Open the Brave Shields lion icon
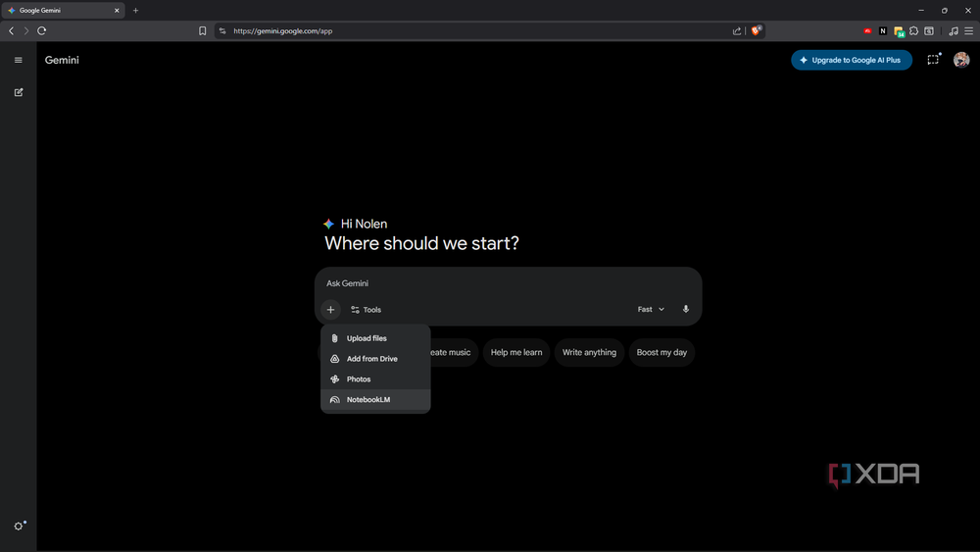The image size is (980, 552). 756,30
